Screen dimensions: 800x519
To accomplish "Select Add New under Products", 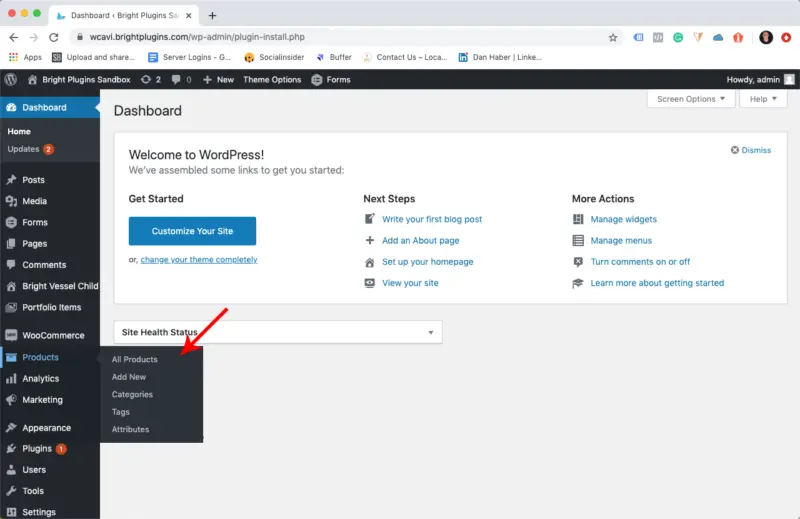I will pos(129,377).
